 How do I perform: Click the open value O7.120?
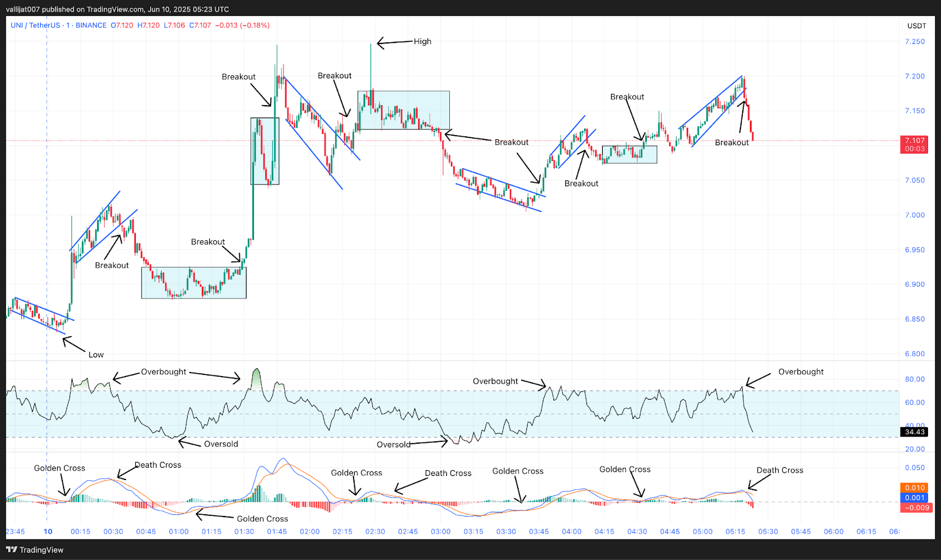point(122,25)
